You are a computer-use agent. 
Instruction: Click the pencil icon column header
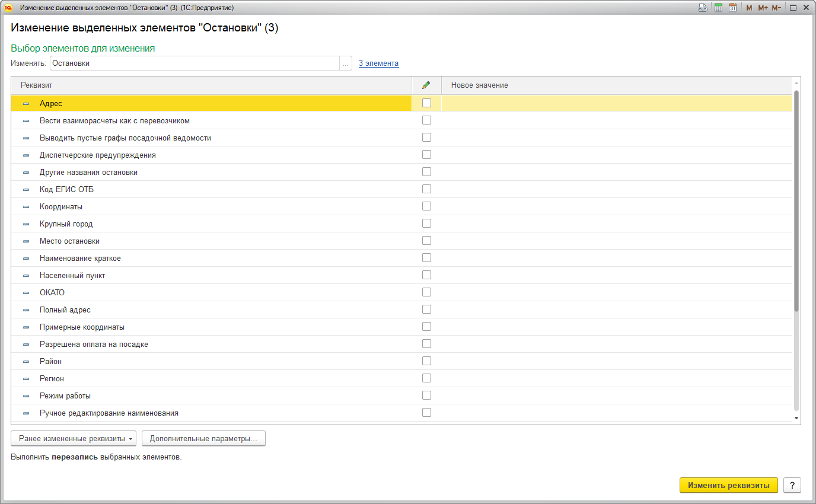pos(426,85)
